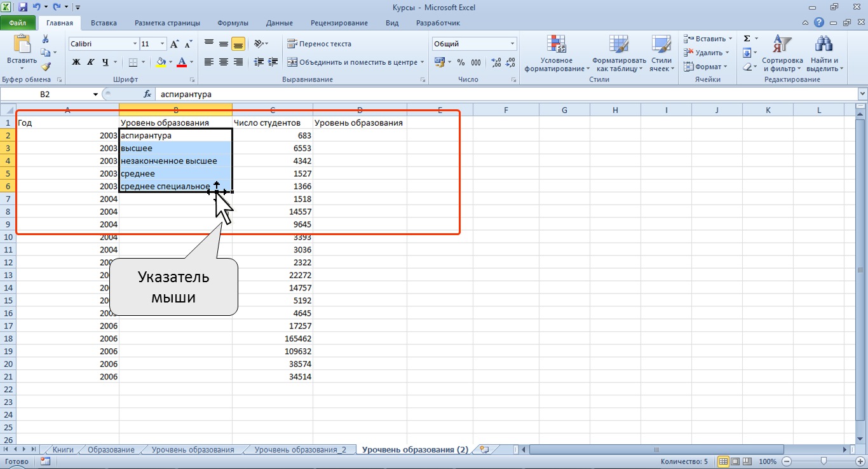Switch to the Формулы tab
This screenshot has height=469, width=868.
click(x=233, y=23)
